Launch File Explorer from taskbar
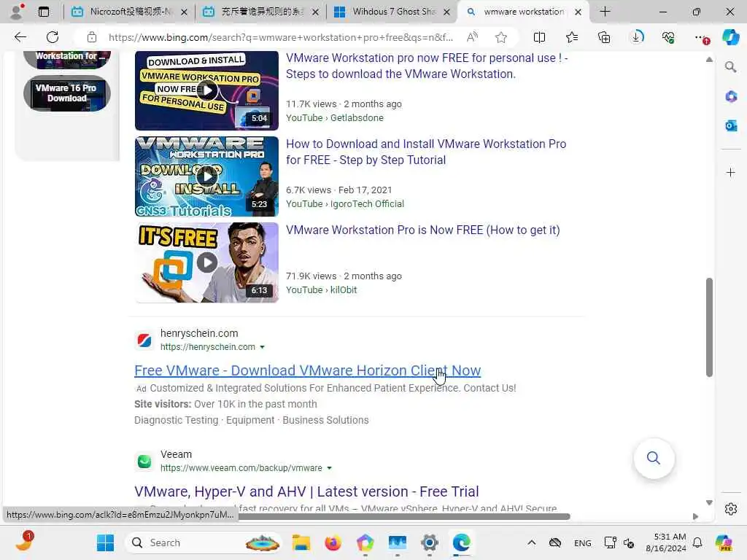 (301, 542)
